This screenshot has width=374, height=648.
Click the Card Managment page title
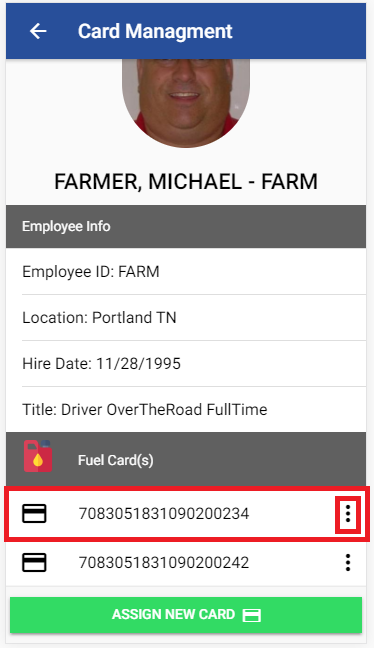155,31
